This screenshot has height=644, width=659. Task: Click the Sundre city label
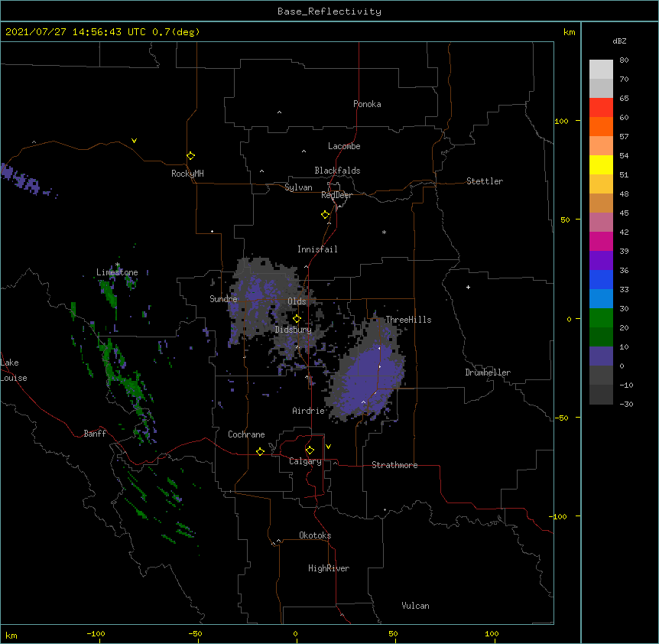(x=223, y=299)
